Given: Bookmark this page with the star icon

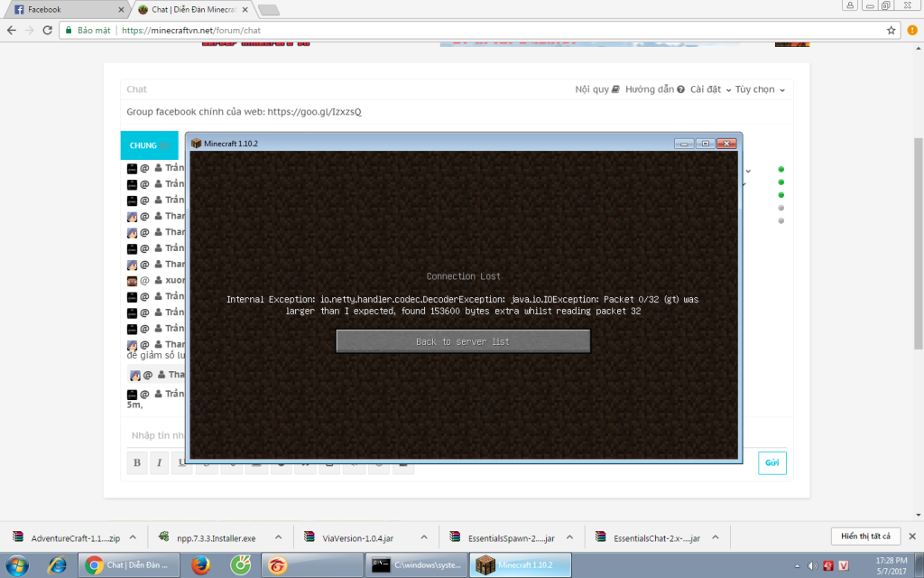Looking at the screenshot, I should pyautogui.click(x=891, y=30).
